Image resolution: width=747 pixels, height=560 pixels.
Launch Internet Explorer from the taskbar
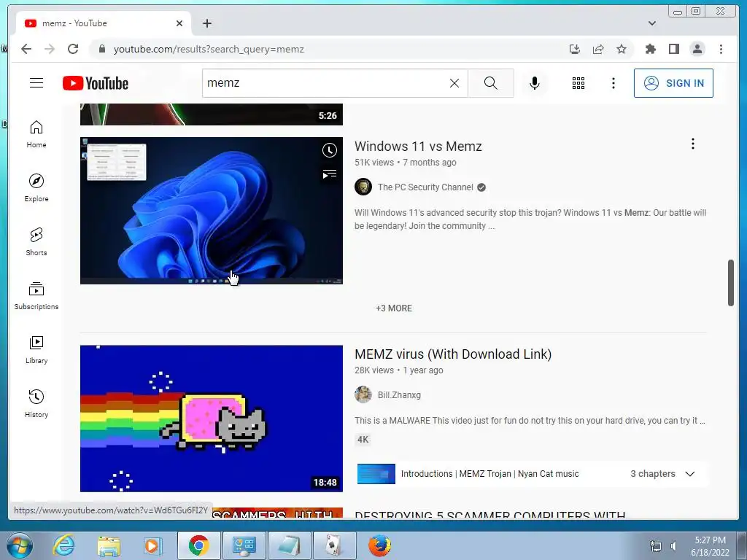[x=63, y=545]
